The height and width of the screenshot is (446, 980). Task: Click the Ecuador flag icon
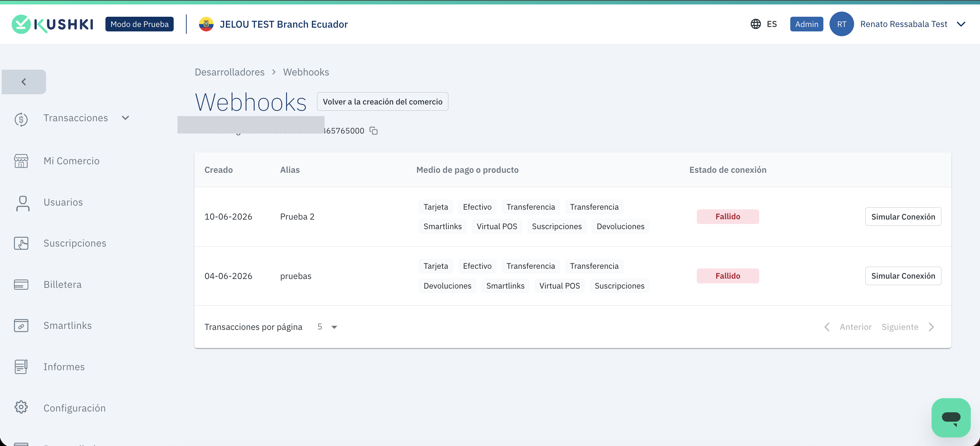(206, 24)
